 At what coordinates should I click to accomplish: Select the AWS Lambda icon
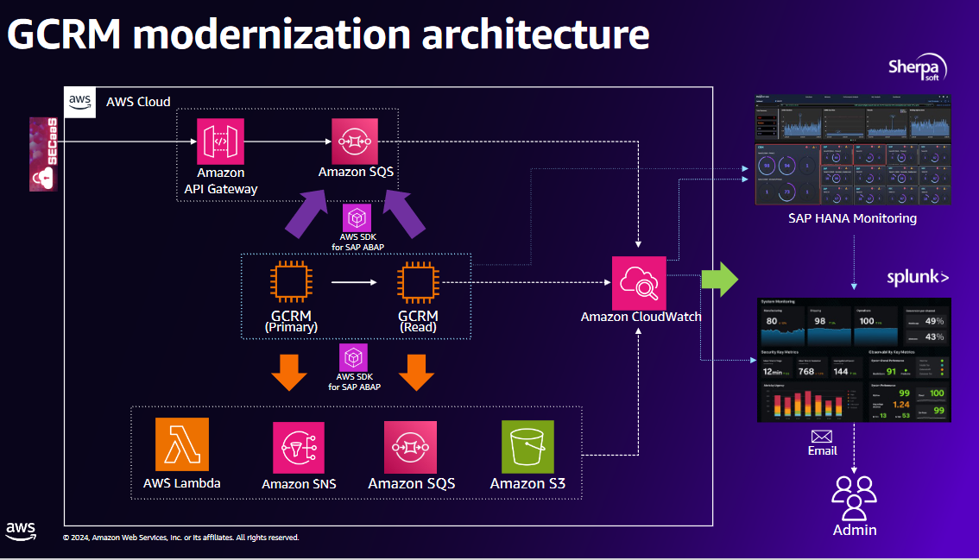pos(181,444)
